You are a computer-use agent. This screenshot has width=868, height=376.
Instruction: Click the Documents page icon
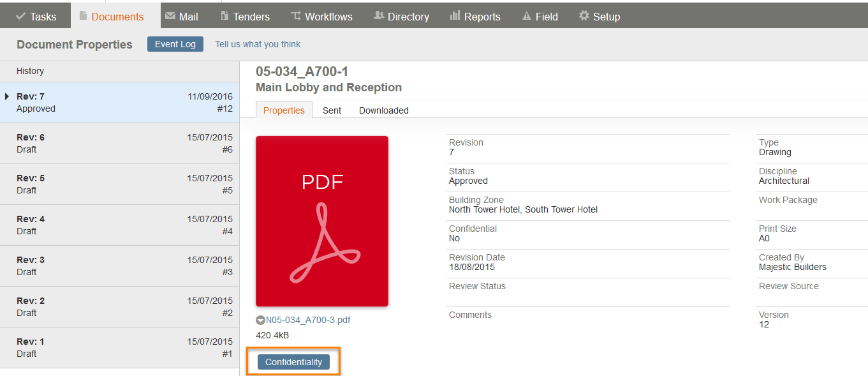coord(83,16)
